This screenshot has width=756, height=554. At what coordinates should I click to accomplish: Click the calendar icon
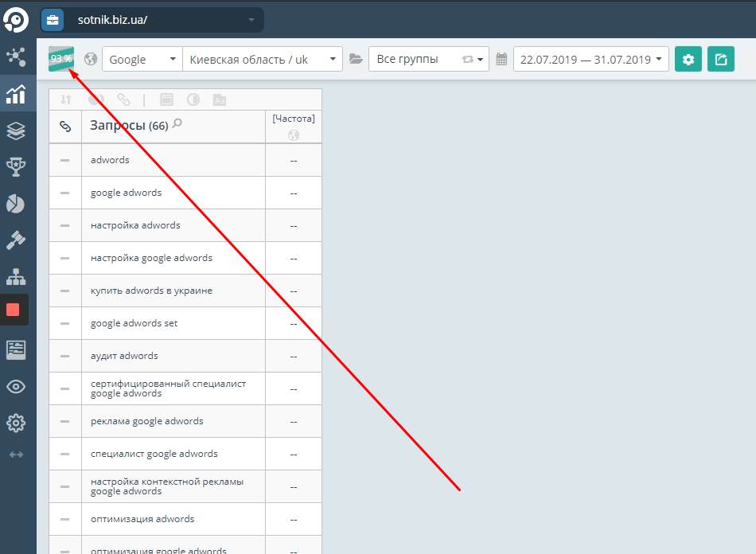(501, 60)
